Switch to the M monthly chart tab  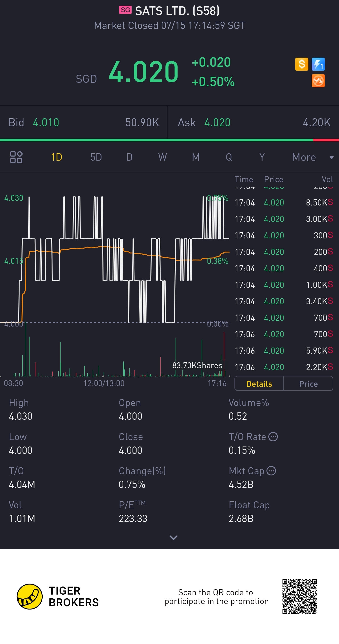pos(196,157)
